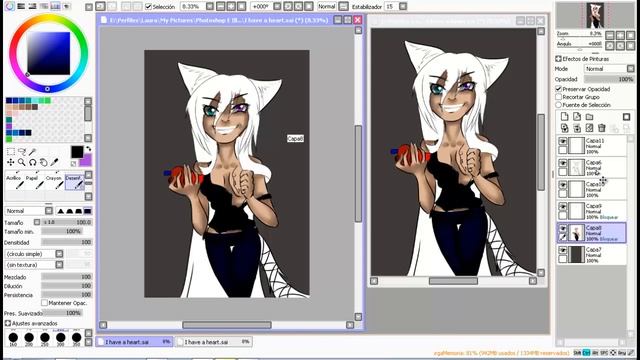Create a new layer folder
Image resolution: width=640 pixels, height=360 pixels.
[589, 117]
